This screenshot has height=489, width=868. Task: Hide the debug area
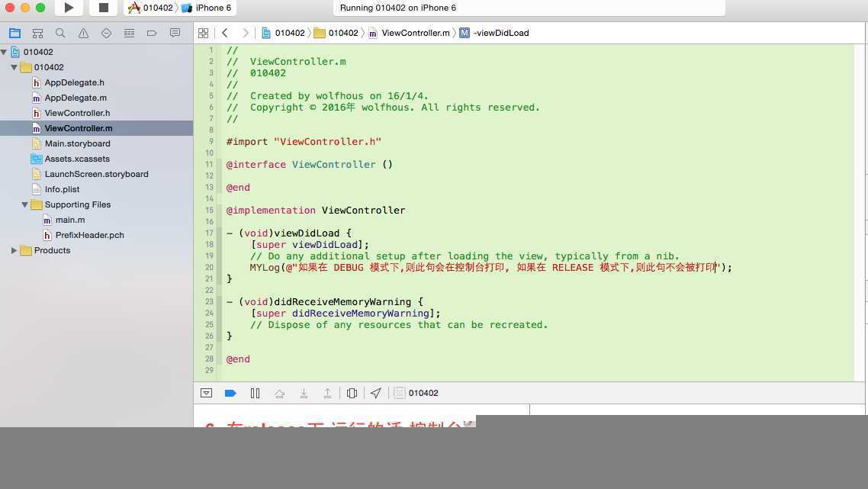click(207, 393)
